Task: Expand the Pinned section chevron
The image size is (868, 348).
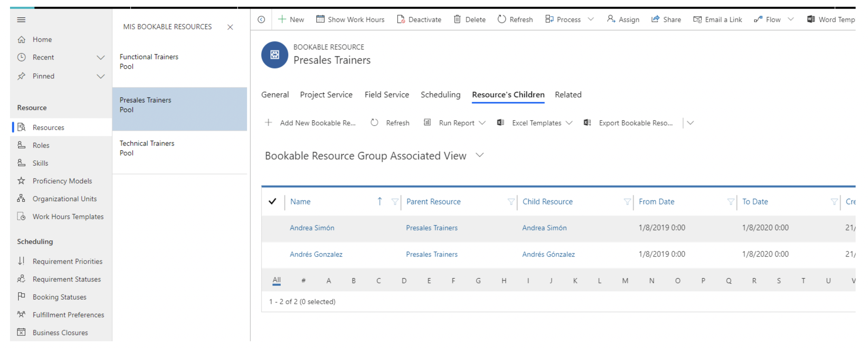Action: click(x=100, y=76)
